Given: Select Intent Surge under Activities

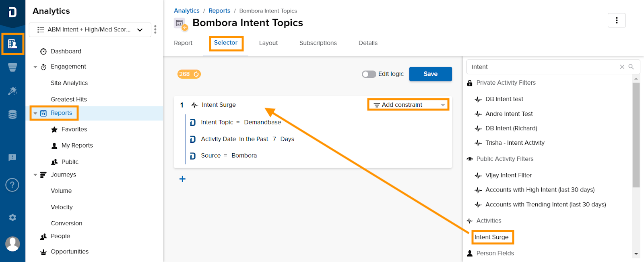Looking at the screenshot, I should point(491,237).
